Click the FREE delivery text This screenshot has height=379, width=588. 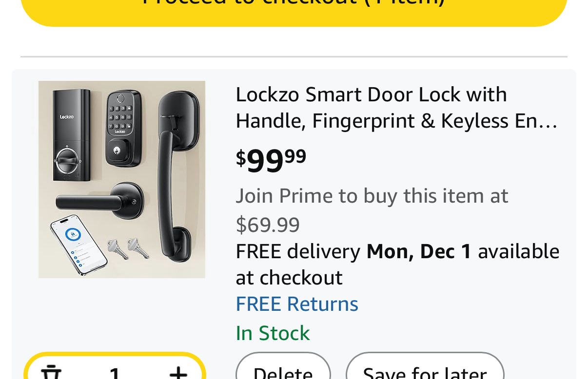298,251
